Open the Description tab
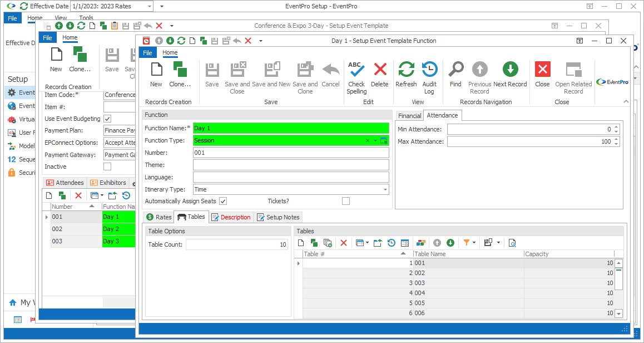The image size is (644, 343). click(x=231, y=217)
